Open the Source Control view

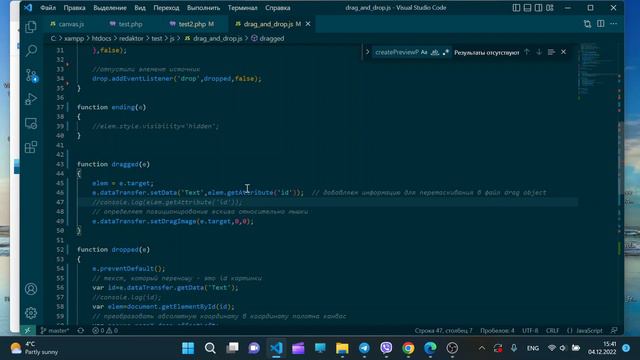(x=31, y=75)
